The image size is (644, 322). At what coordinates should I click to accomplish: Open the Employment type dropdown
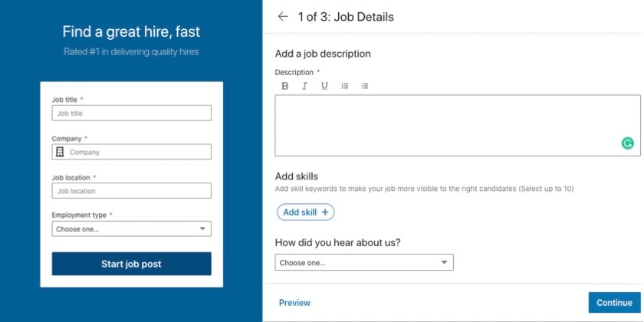(131, 228)
